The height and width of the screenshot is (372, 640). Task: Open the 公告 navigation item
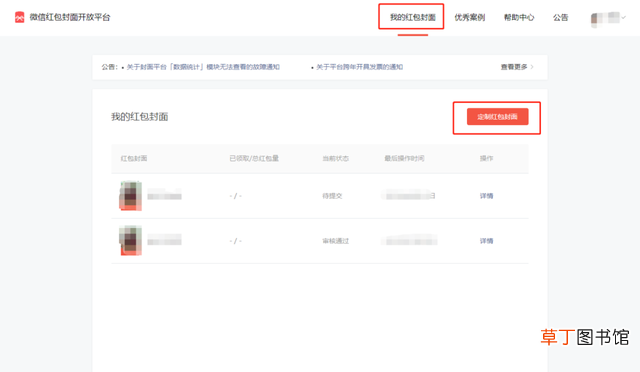point(560,17)
